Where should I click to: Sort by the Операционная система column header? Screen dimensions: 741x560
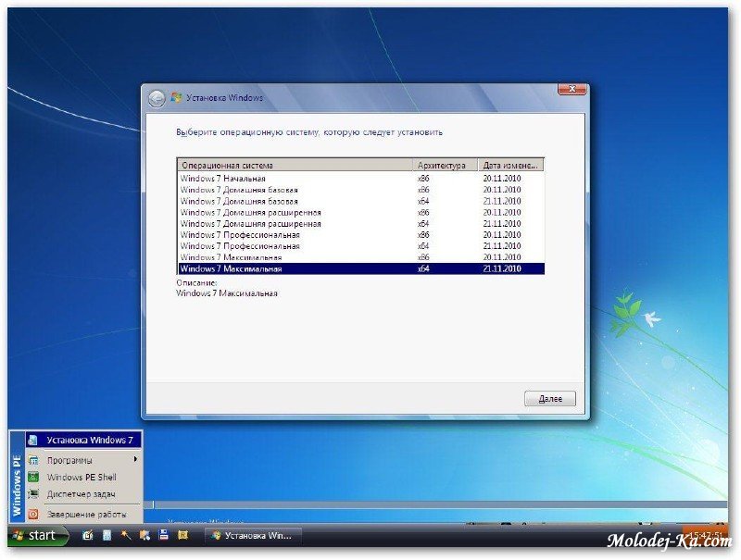point(295,166)
